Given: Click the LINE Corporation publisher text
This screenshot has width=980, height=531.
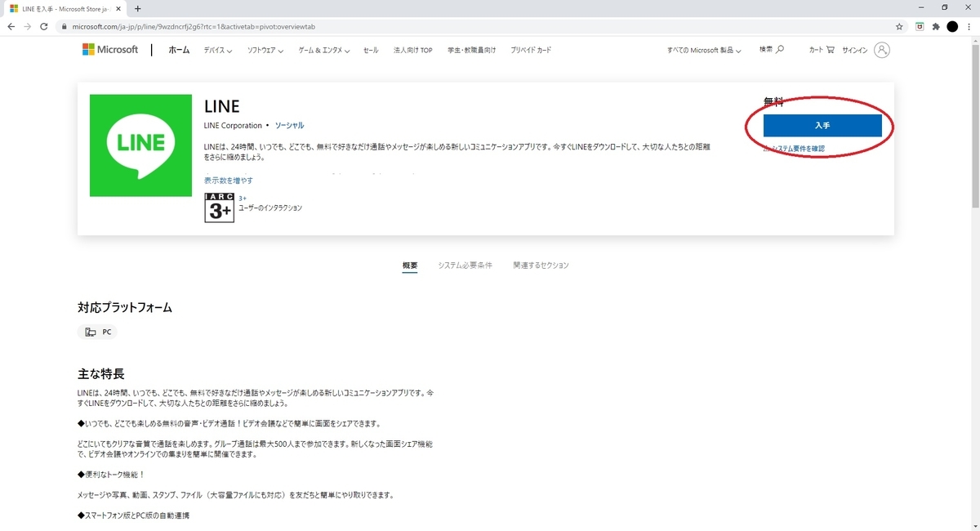Looking at the screenshot, I should click(233, 125).
